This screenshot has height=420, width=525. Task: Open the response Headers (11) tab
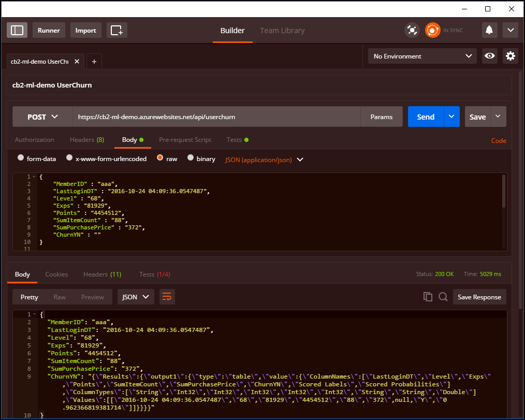click(103, 274)
